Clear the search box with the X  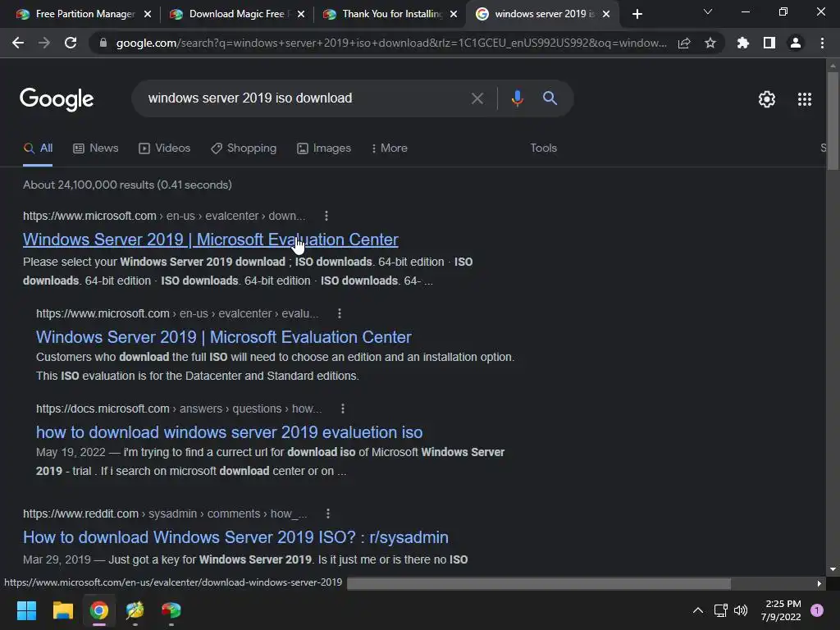[477, 98]
